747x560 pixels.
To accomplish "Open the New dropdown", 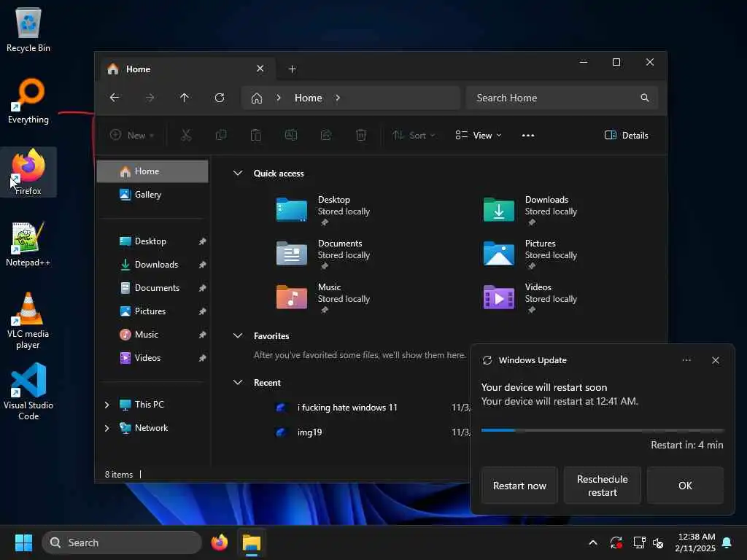I will click(x=132, y=135).
